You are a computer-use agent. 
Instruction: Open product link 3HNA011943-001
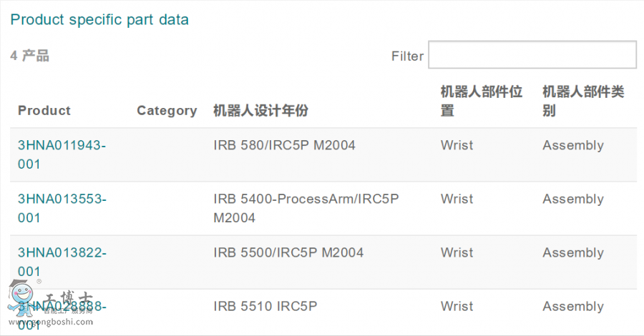point(62,154)
